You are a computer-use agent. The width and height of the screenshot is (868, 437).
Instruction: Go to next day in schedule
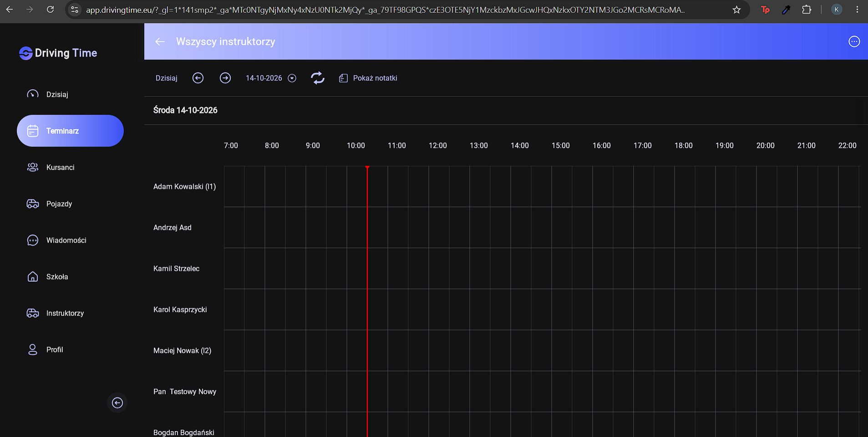point(225,78)
